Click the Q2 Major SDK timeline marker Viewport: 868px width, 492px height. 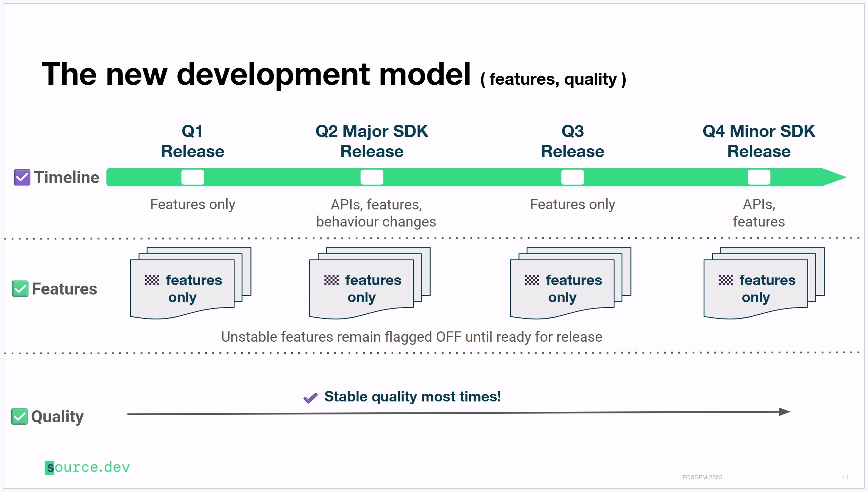click(372, 177)
